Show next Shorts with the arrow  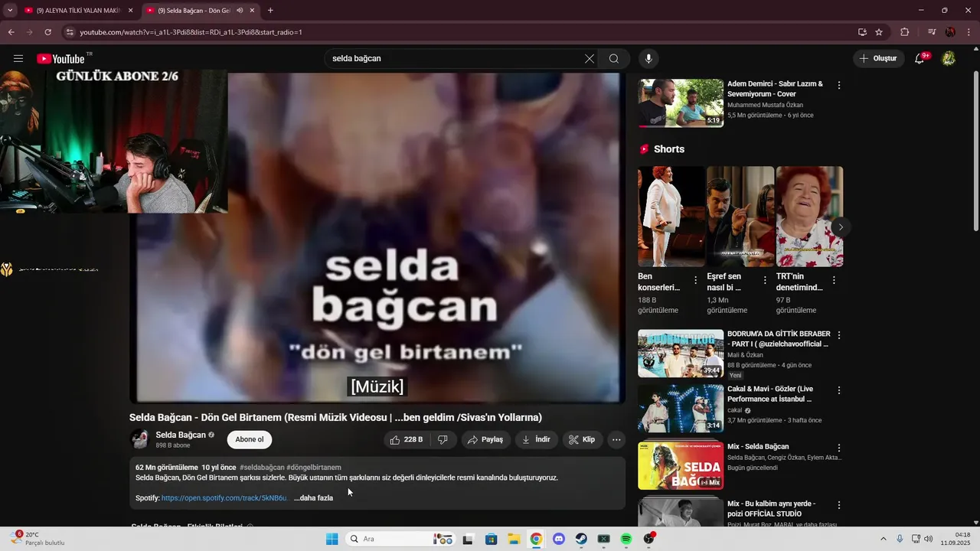[841, 227]
